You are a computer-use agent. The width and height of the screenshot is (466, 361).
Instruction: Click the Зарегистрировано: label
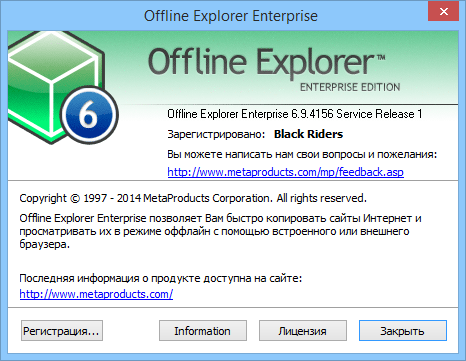click(x=216, y=134)
